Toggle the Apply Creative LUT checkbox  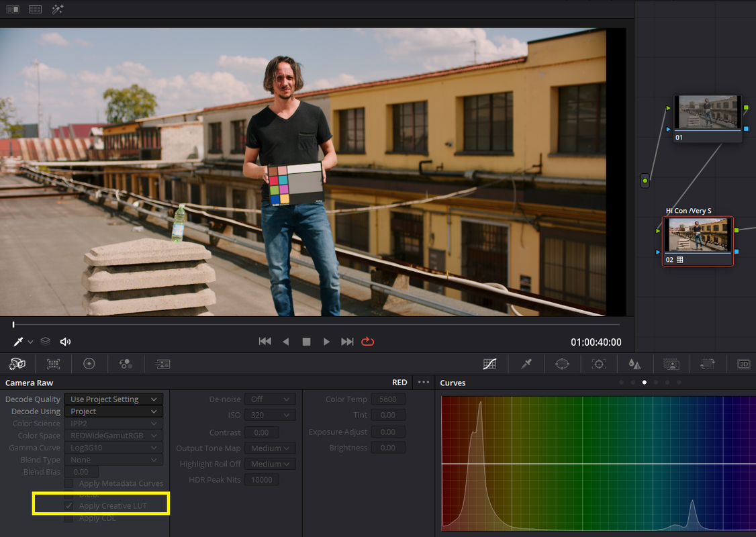coord(69,505)
